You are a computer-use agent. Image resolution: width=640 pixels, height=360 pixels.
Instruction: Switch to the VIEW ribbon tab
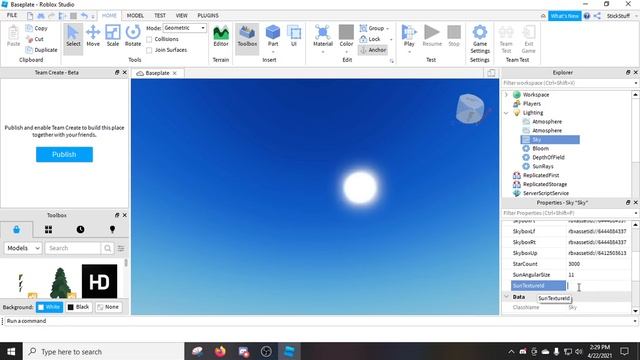point(181,16)
